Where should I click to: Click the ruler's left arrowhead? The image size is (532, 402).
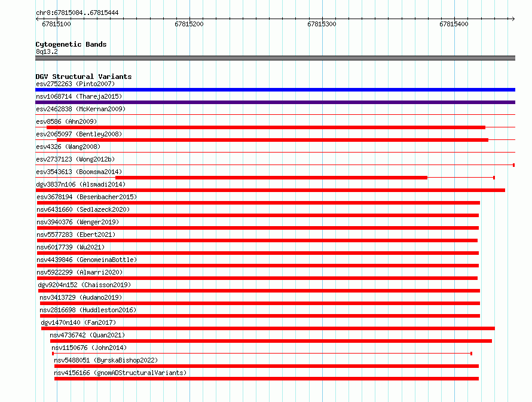[x=37, y=19]
